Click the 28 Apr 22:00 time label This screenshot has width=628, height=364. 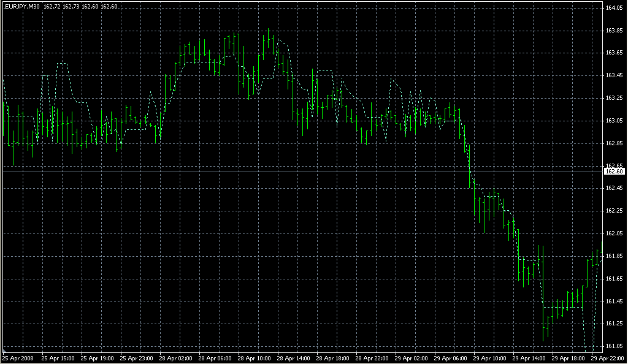373,357
